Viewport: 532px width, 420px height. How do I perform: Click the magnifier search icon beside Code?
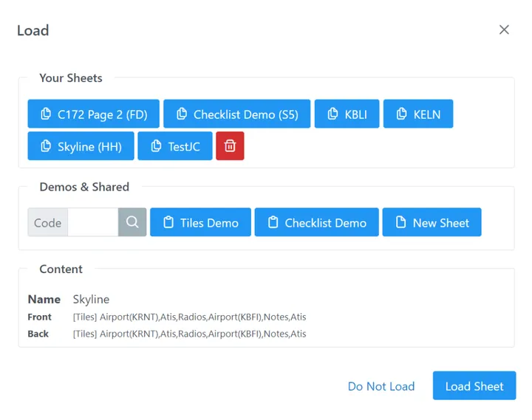(132, 222)
